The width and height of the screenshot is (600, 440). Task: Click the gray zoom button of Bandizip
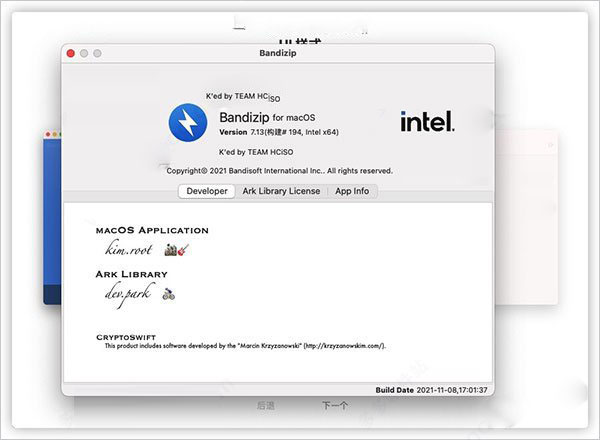(97, 53)
